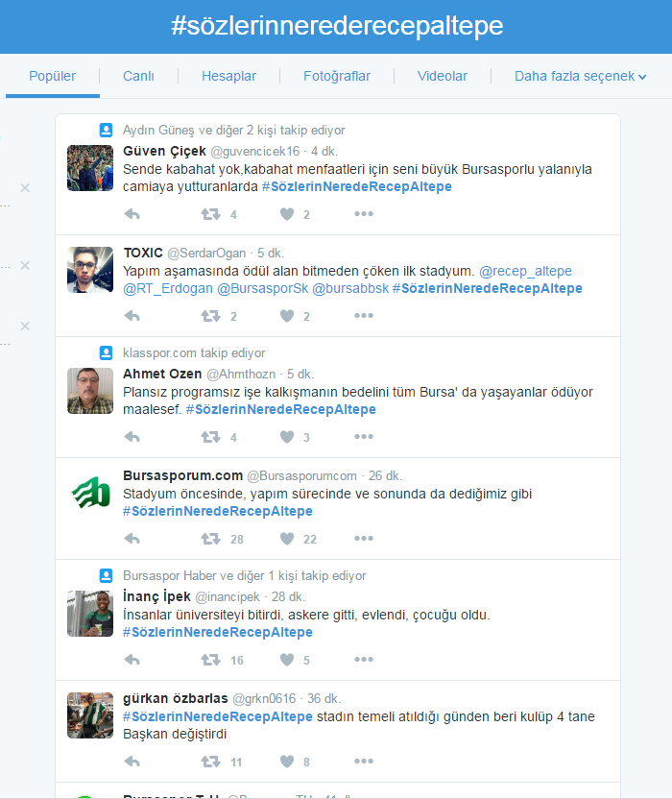Open Bursasporum.com's tweet timestamp 26 dk.
The height and width of the screenshot is (799, 672).
(x=385, y=476)
